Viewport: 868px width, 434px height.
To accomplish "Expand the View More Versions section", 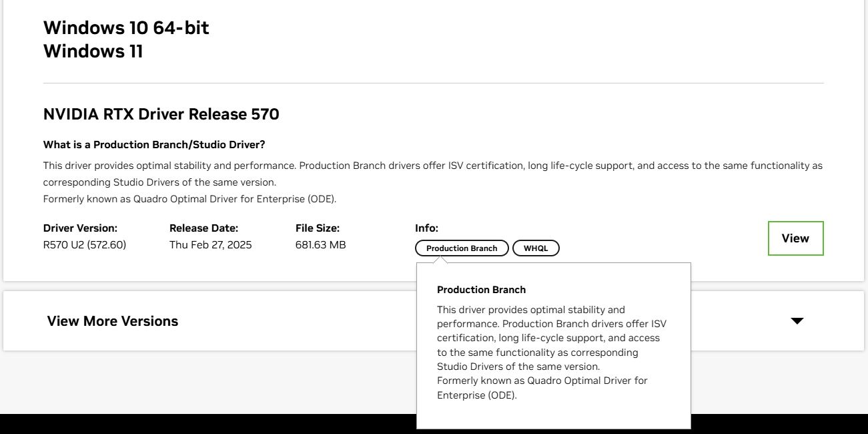I will (113, 321).
